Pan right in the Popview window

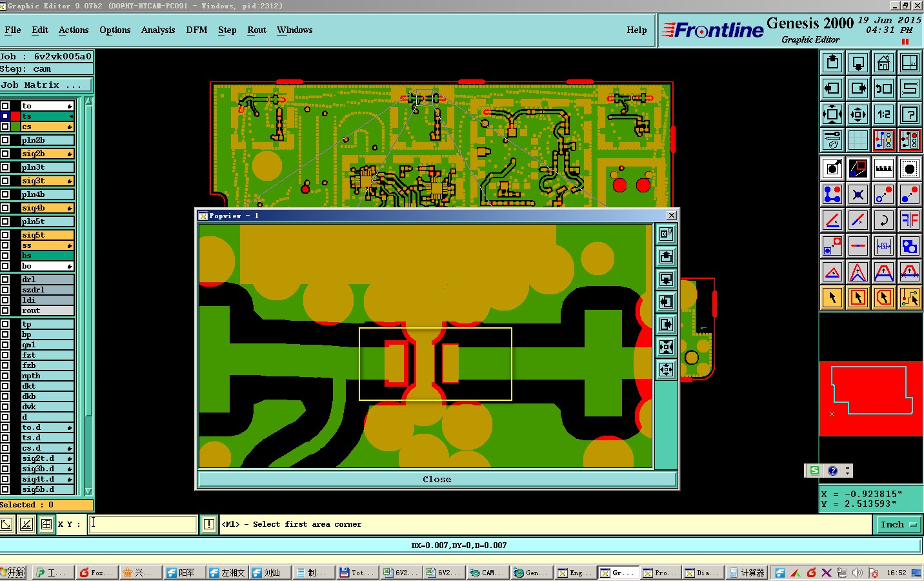(666, 324)
